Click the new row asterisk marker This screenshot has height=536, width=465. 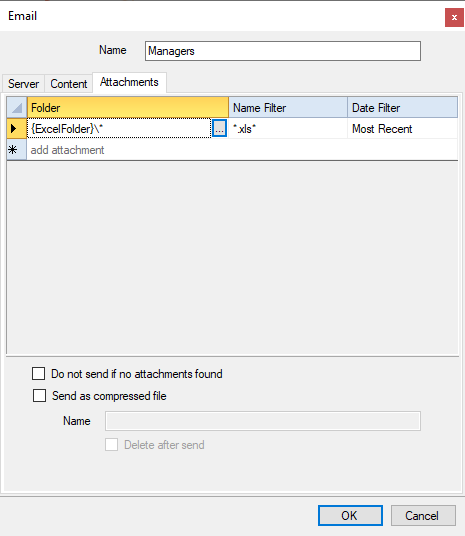pos(16,150)
